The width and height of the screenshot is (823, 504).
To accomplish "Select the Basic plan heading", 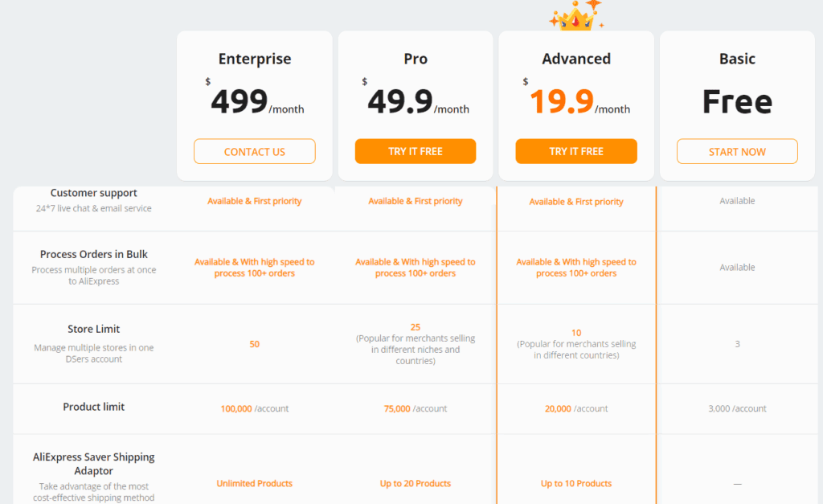I will (738, 59).
